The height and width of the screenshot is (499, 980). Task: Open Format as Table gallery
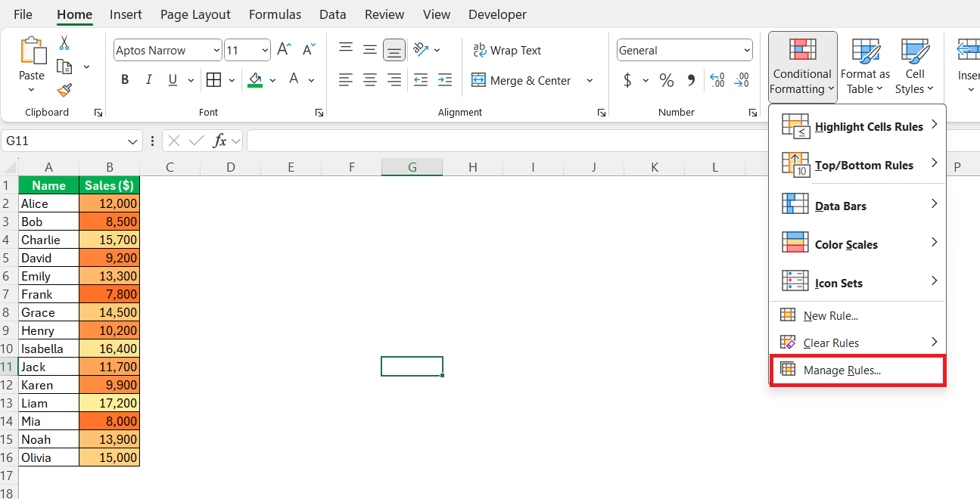pyautogui.click(x=865, y=67)
